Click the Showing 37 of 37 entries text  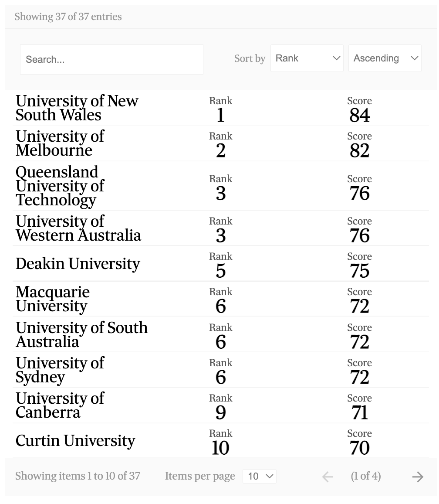68,17
